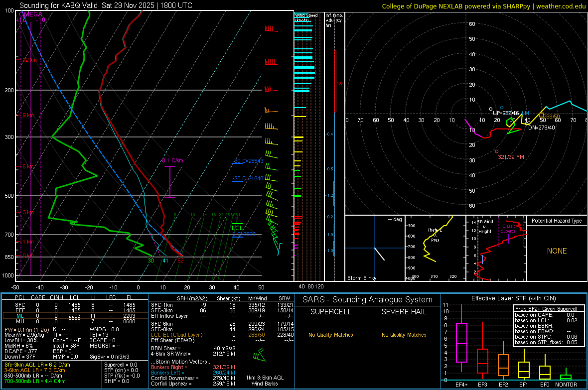Click the 'PW = 0.17in' value
Viewport: 588px width, 390px height.
pyautogui.click(x=26, y=330)
